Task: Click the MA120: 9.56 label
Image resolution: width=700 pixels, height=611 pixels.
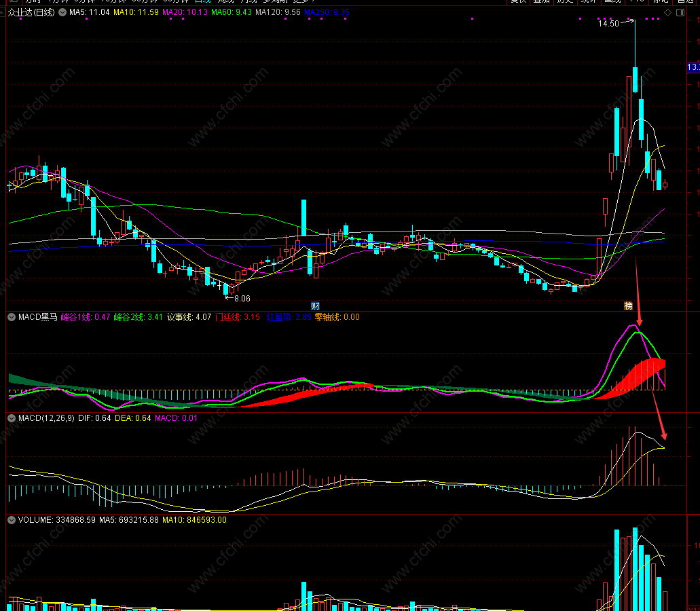Action: click(278, 12)
